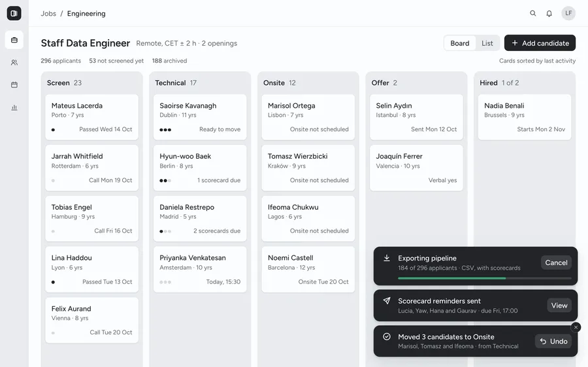
Task: Open Noemi Castell candidate card
Action: click(308, 270)
